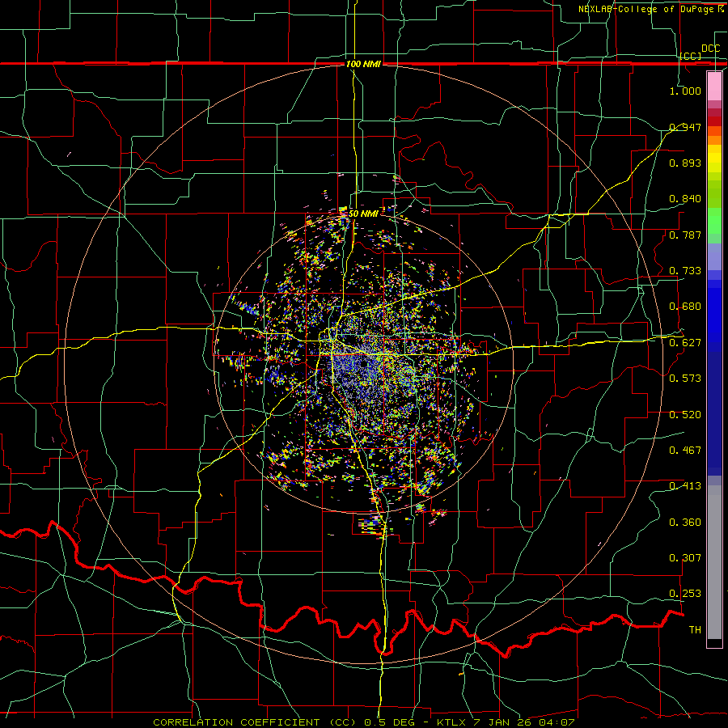The height and width of the screenshot is (728, 728).
Task: Click the 0.467 scale value
Action: [685, 451]
